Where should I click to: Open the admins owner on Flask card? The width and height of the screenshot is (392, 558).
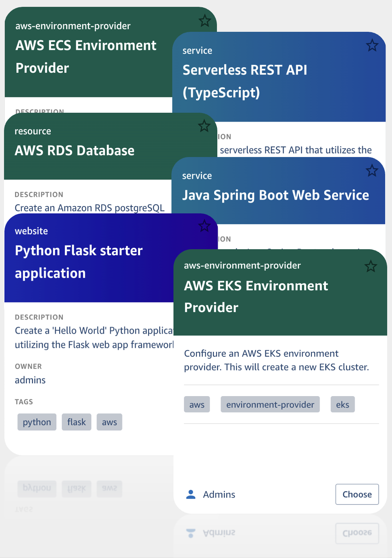click(30, 380)
